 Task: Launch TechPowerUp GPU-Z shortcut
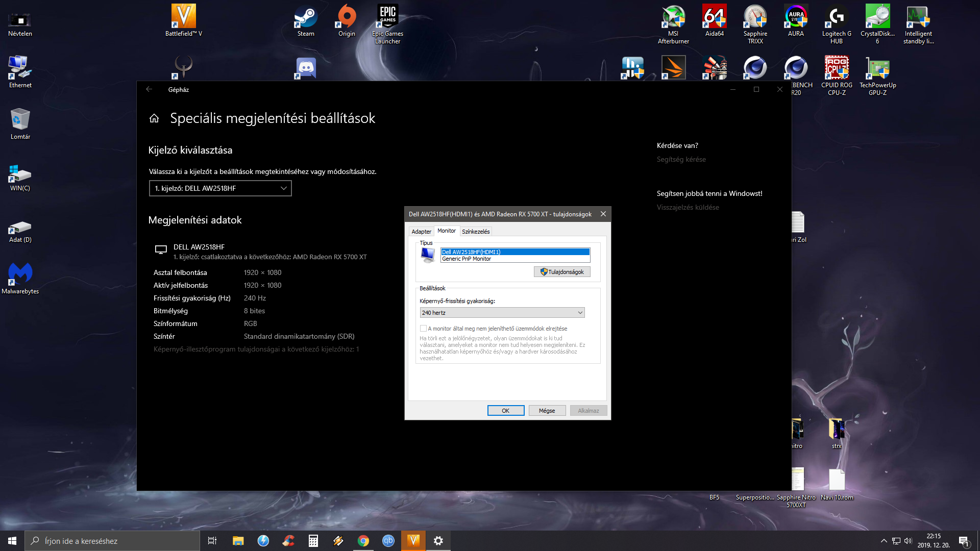pyautogui.click(x=877, y=76)
